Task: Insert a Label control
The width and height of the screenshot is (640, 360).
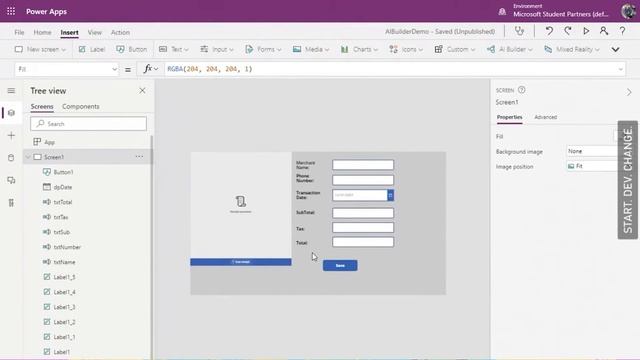Action: [x=92, y=49]
